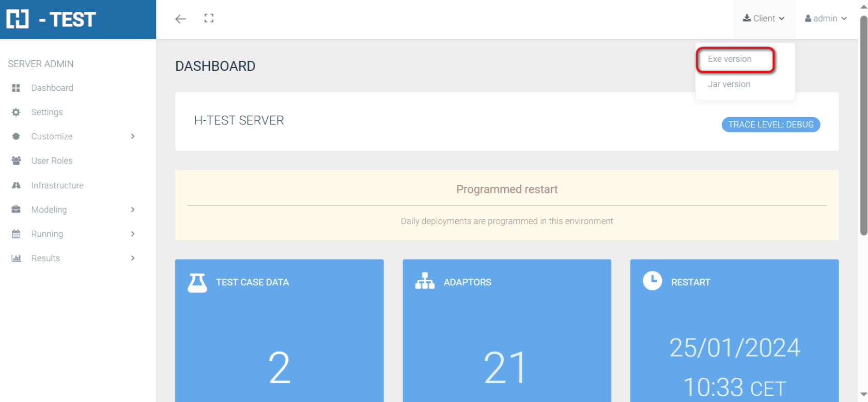Image resolution: width=868 pixels, height=402 pixels.
Task: Open the Client download dropdown
Action: point(764,19)
